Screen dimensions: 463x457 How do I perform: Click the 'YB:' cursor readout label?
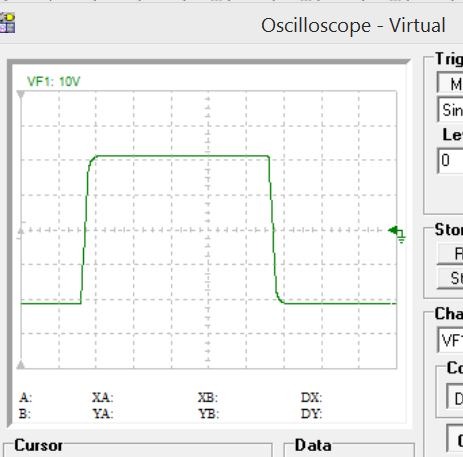point(208,414)
